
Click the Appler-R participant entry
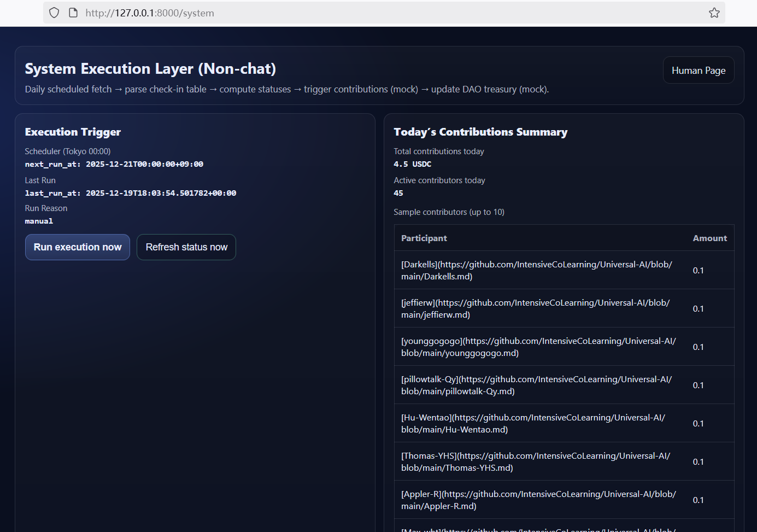538,500
